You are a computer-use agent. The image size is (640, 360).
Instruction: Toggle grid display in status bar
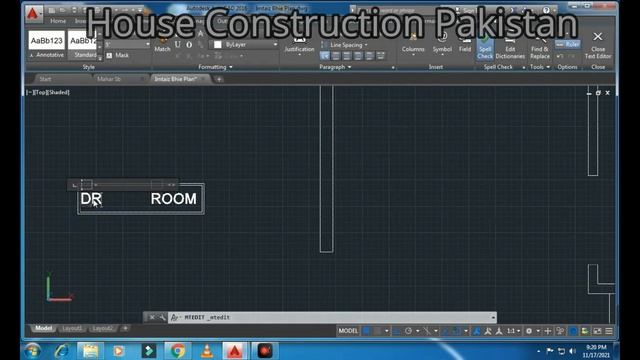(367, 331)
